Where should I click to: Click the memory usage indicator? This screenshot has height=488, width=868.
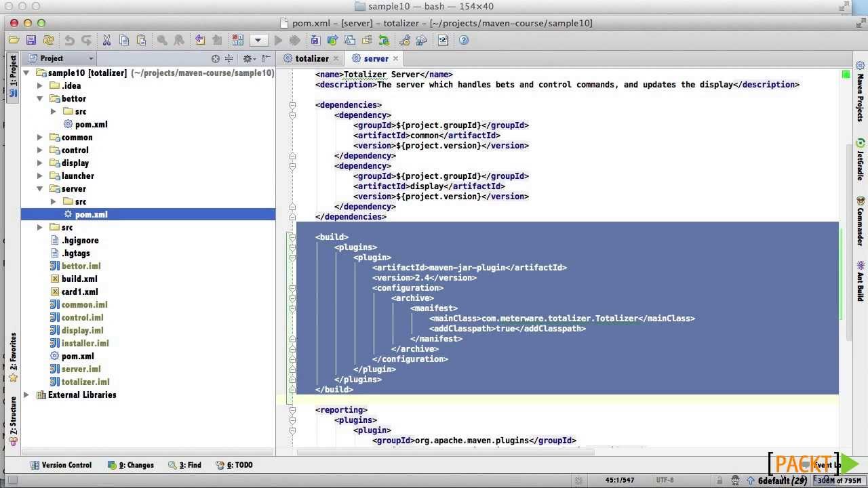coord(839,481)
